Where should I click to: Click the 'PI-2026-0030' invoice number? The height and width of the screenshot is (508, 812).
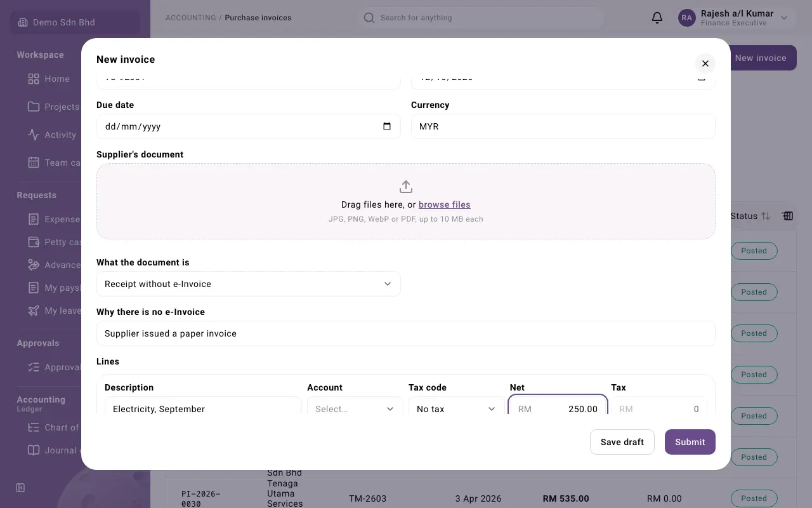coord(200,498)
